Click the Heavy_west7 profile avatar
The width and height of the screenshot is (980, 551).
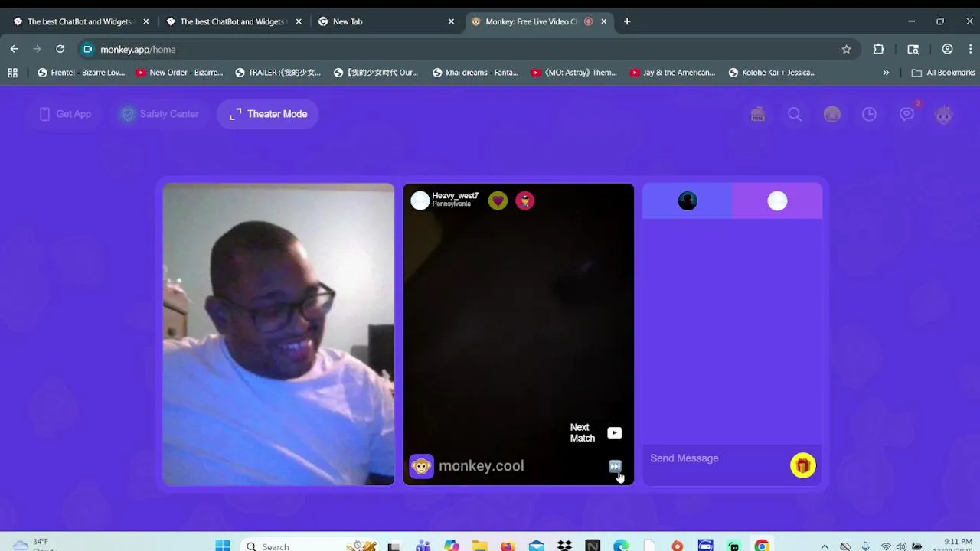click(x=420, y=201)
